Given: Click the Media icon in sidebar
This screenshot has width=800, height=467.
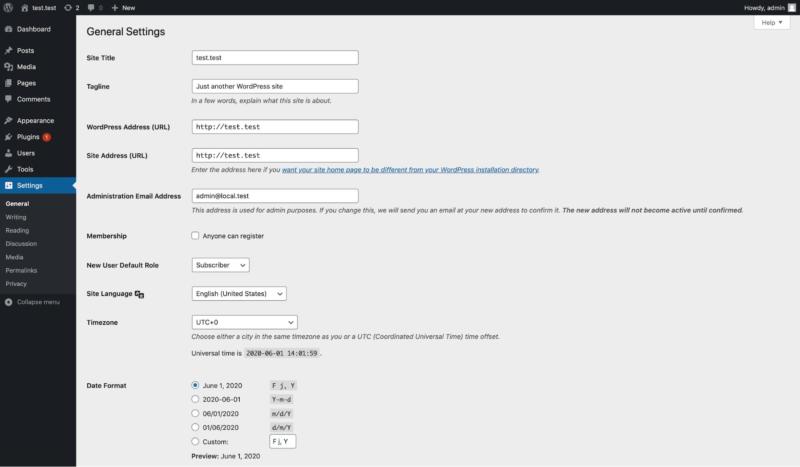Looking at the screenshot, I should [9, 67].
